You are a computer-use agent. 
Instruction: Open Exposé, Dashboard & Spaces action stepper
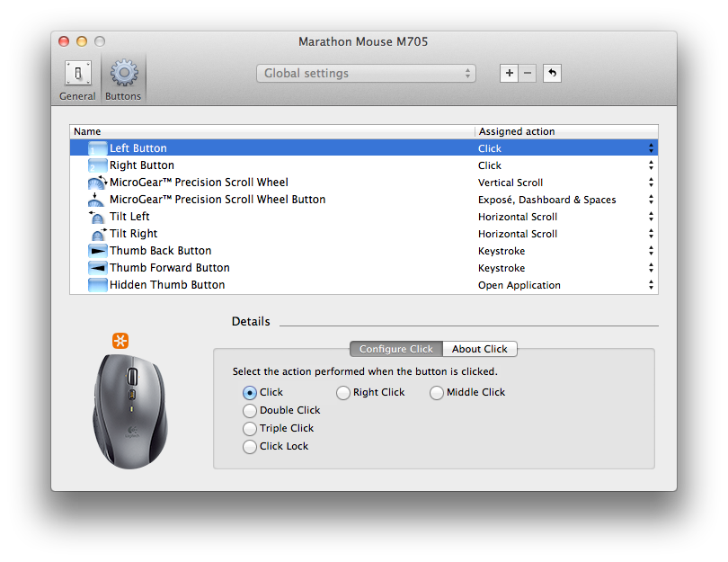651,200
